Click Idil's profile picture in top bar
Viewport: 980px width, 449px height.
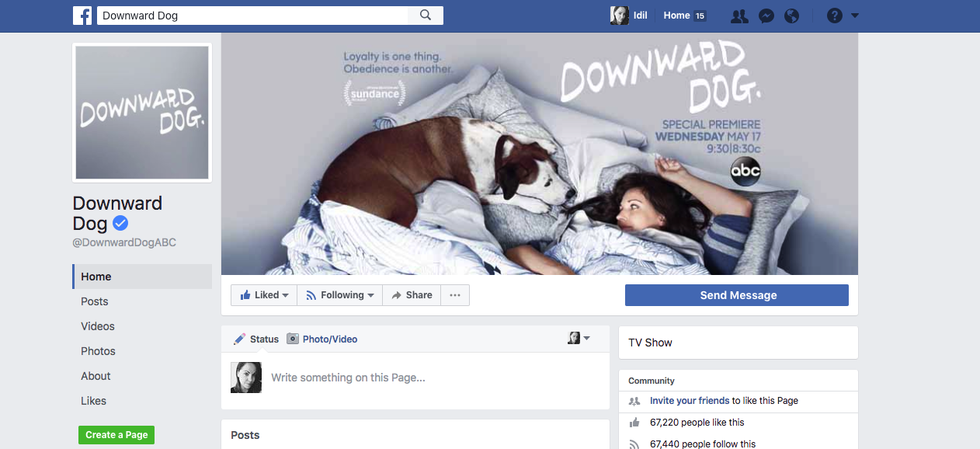[x=619, y=16]
